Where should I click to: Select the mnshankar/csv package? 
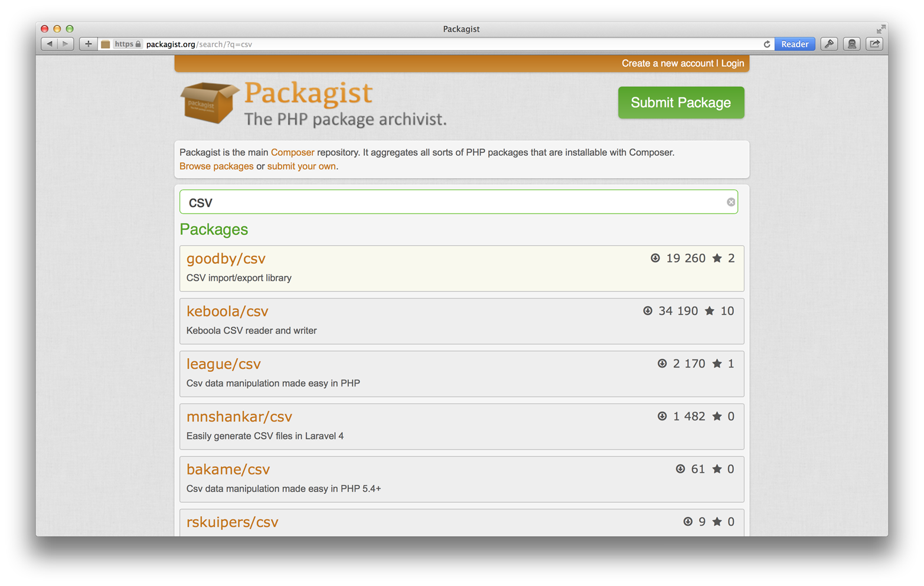point(239,416)
